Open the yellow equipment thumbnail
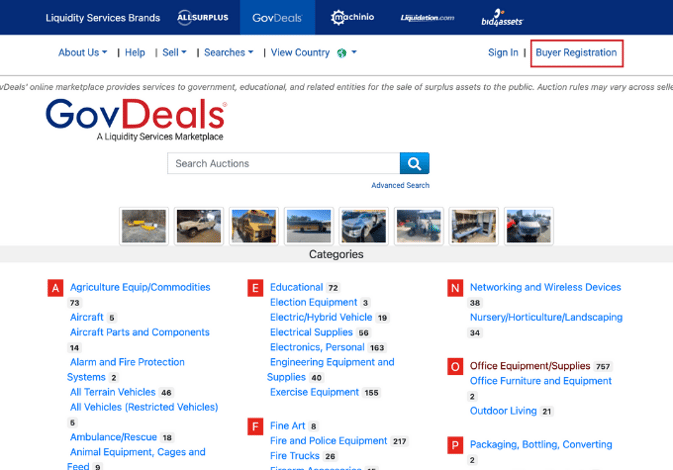 (144, 226)
